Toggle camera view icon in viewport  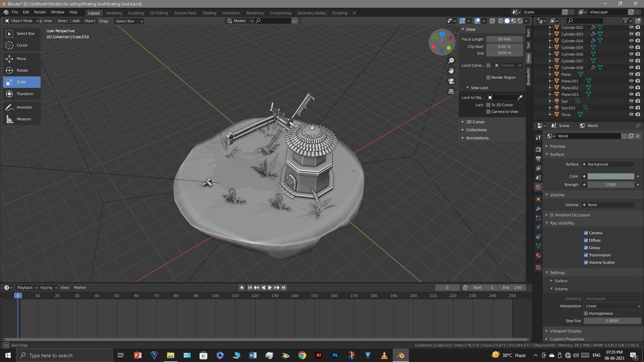pos(451,81)
